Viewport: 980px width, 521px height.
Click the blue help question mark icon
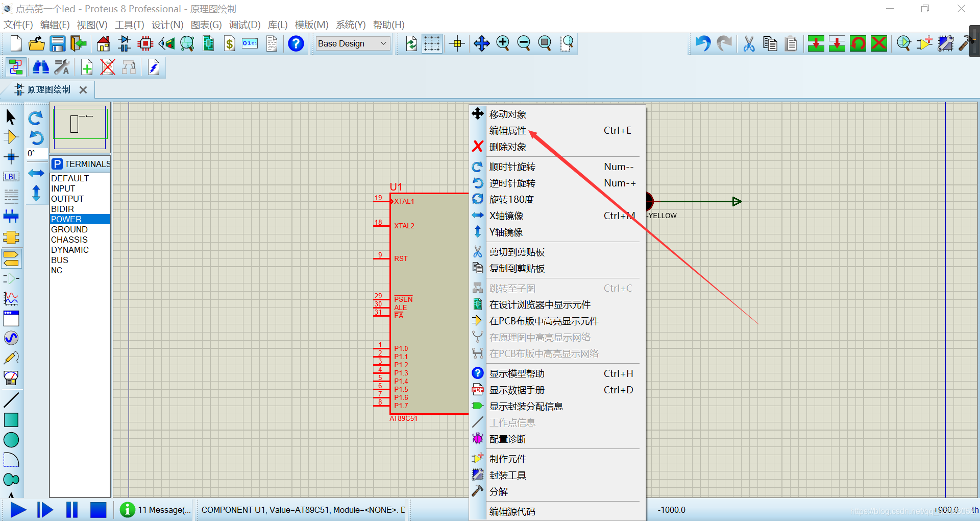pos(296,43)
